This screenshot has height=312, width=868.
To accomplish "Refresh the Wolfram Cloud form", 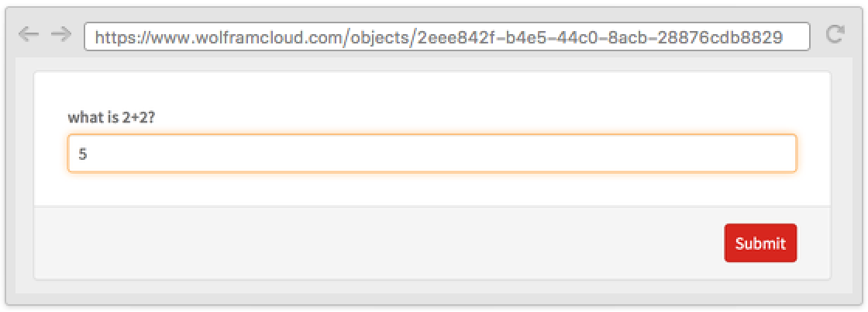I will 835,34.
